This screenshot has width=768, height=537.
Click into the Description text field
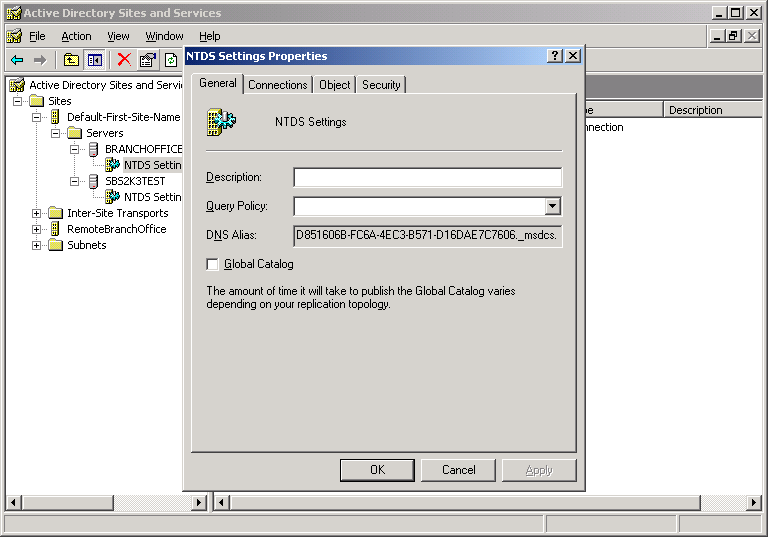(428, 177)
